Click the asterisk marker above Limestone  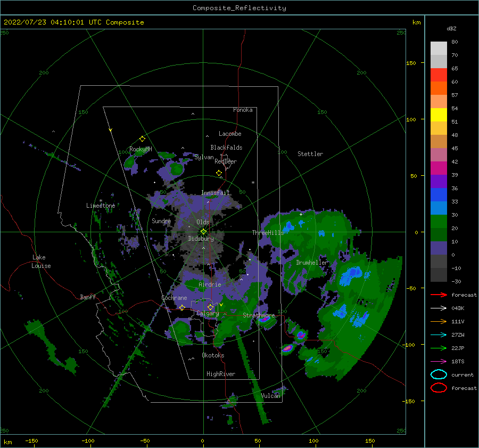pos(101,201)
